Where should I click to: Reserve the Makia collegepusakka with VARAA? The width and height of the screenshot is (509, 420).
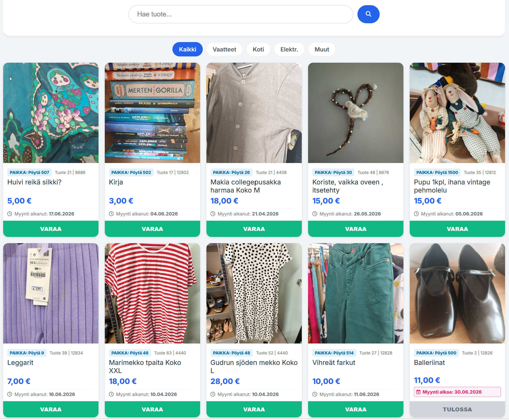point(254,229)
